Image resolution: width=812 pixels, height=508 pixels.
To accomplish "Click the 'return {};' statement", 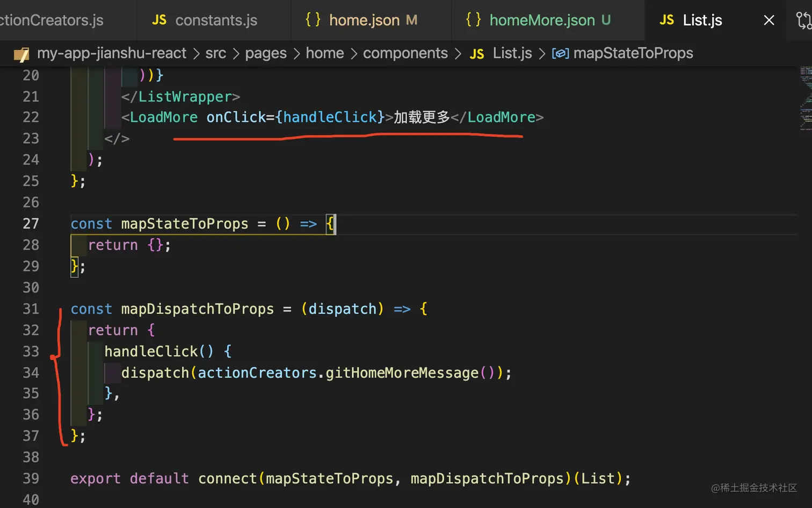I will tap(129, 245).
